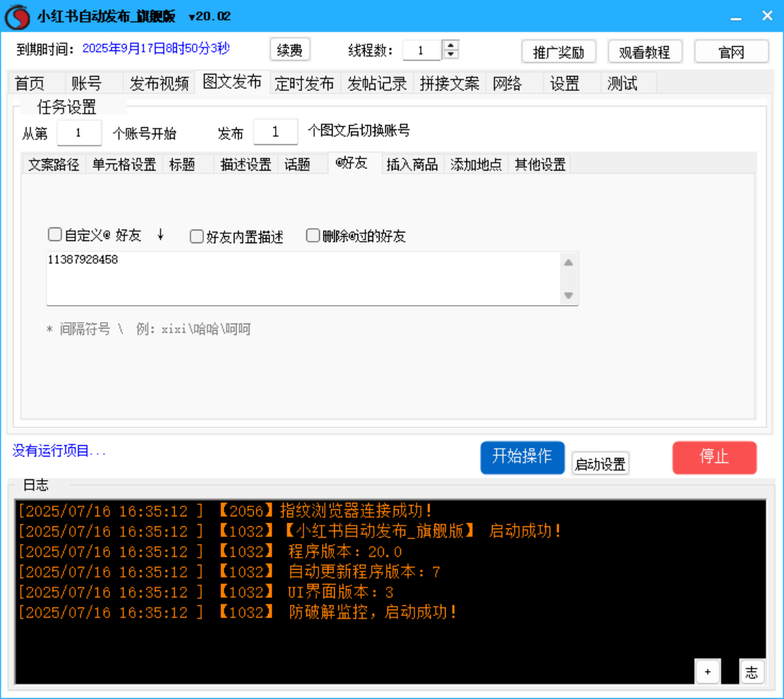Switch to 拼接文案 tab
The width and height of the screenshot is (784, 699).
(449, 83)
